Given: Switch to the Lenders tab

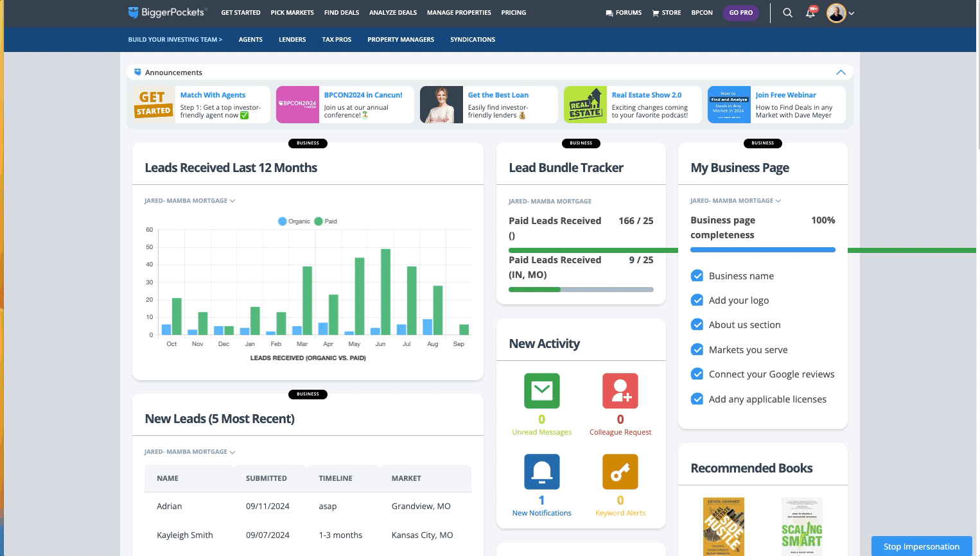Looking at the screenshot, I should 292,39.
